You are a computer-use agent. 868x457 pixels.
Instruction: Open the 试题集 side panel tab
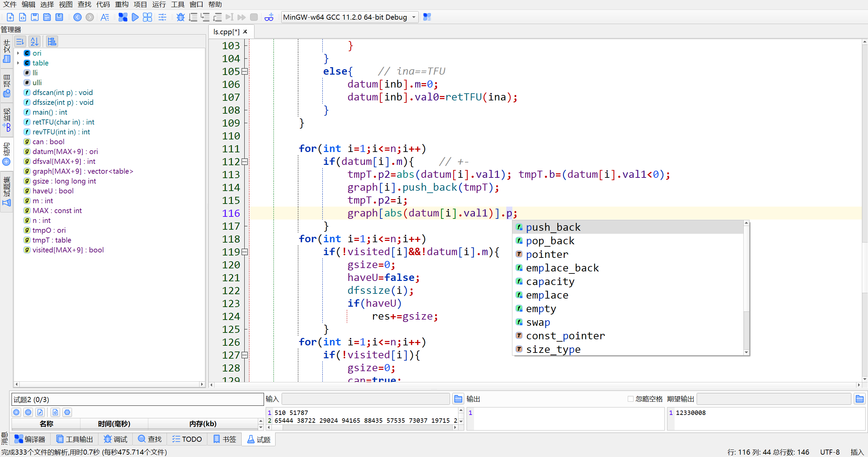tap(6, 192)
